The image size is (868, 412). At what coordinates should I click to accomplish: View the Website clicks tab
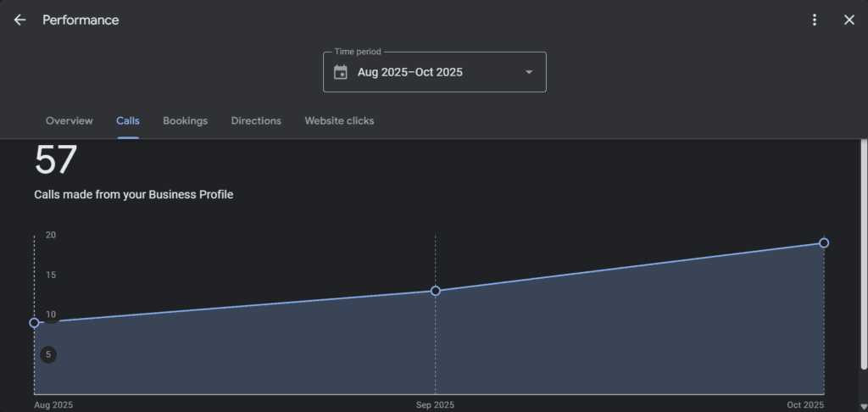[x=339, y=120]
